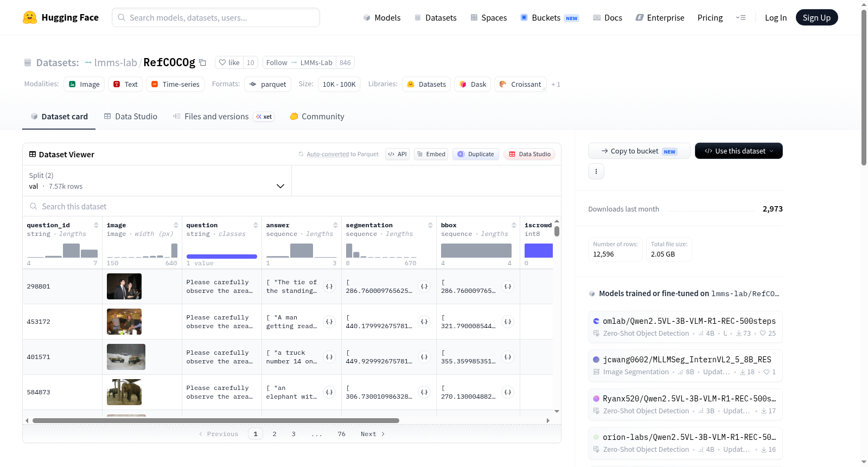Open the elephant image thumbnail in row 584873
Image resolution: width=868 pixels, height=467 pixels.
(x=124, y=392)
